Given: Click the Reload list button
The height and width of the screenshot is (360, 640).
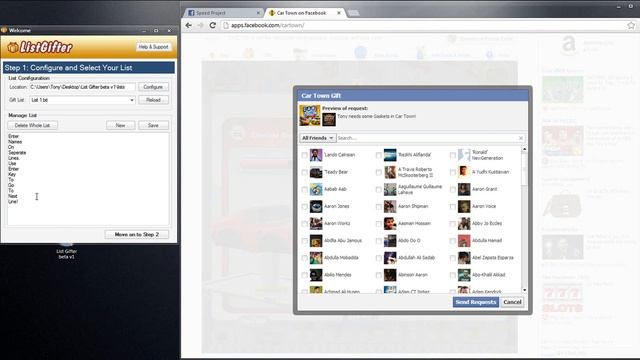Looking at the screenshot, I should 153,100.
